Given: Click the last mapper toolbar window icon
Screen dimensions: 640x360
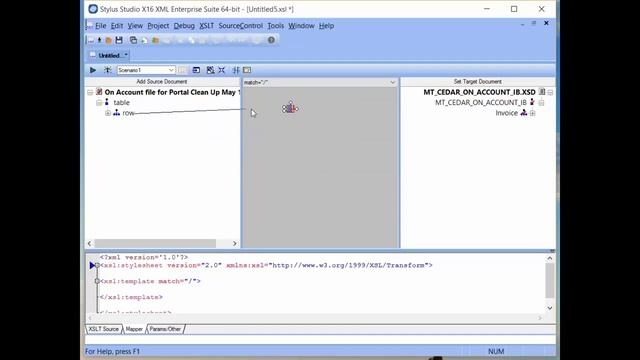Looking at the screenshot, I should tap(247, 70).
